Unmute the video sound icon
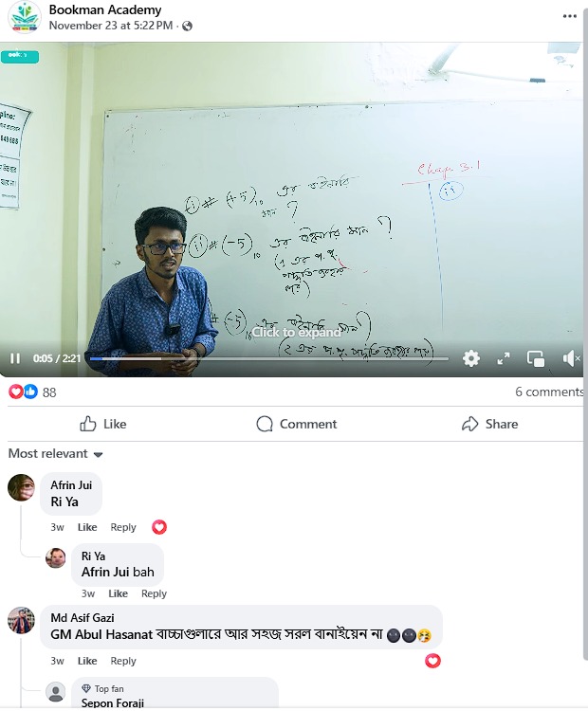 [571, 358]
